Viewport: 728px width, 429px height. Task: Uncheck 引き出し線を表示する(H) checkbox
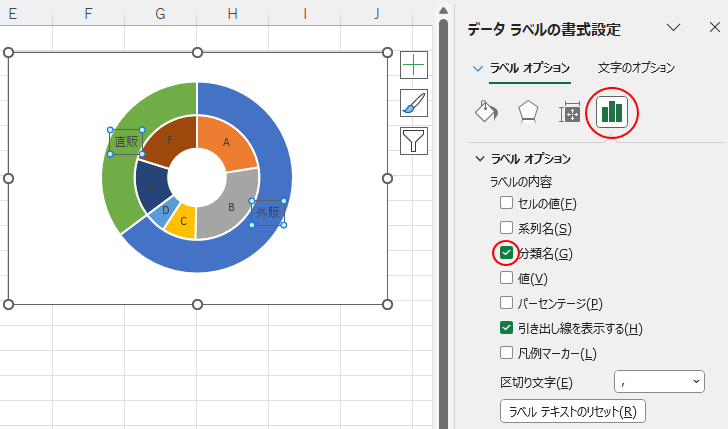(506, 328)
